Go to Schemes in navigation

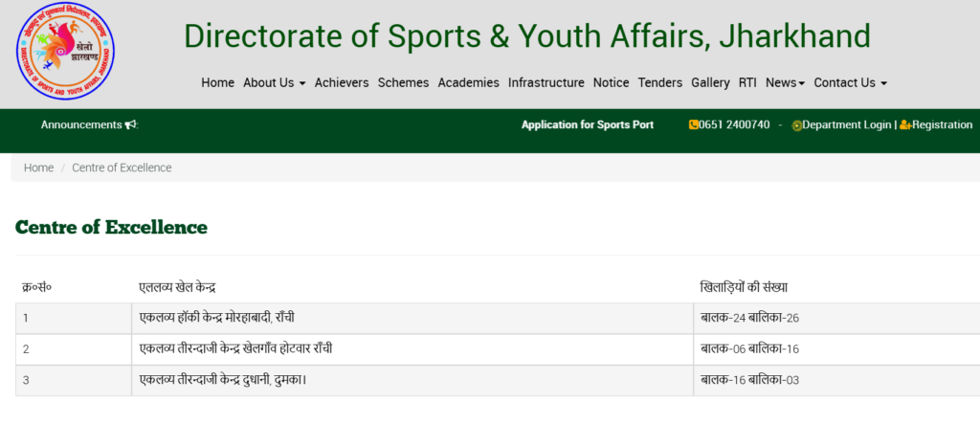tap(403, 82)
